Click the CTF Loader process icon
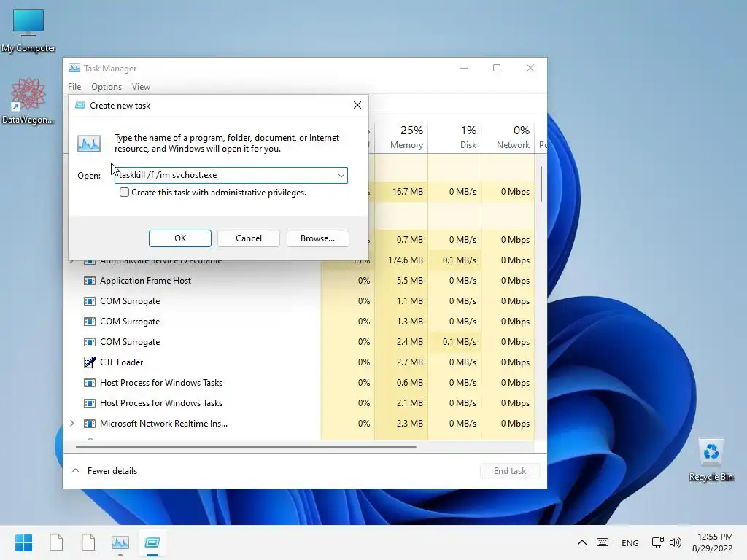Screen dimensions: 747x560 pyautogui.click(x=89, y=362)
